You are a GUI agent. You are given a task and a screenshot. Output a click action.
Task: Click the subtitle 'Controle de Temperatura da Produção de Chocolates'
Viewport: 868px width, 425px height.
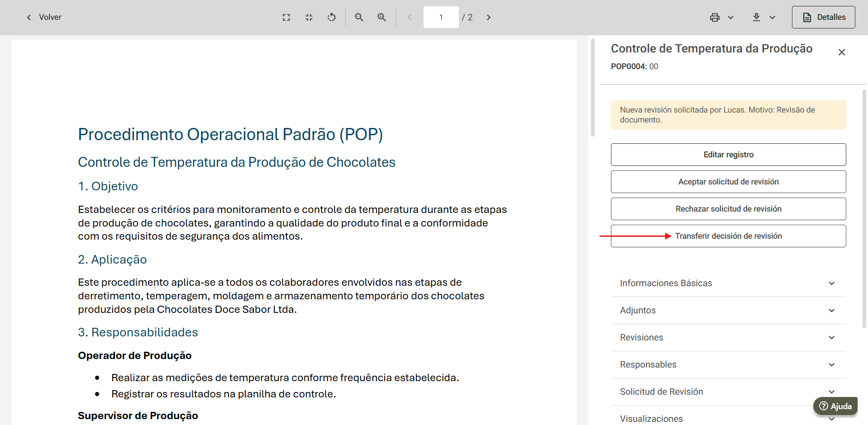tap(237, 162)
